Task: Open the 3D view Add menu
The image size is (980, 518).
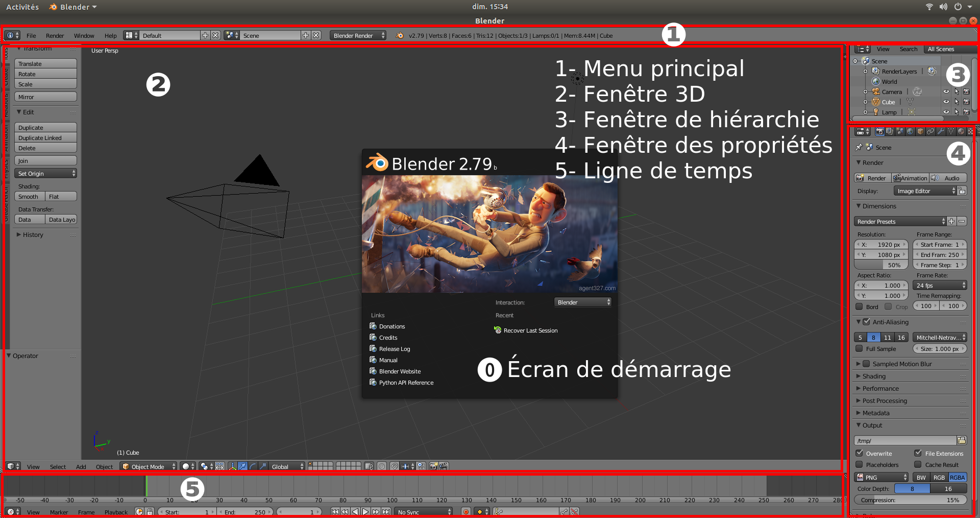Action: 81,467
